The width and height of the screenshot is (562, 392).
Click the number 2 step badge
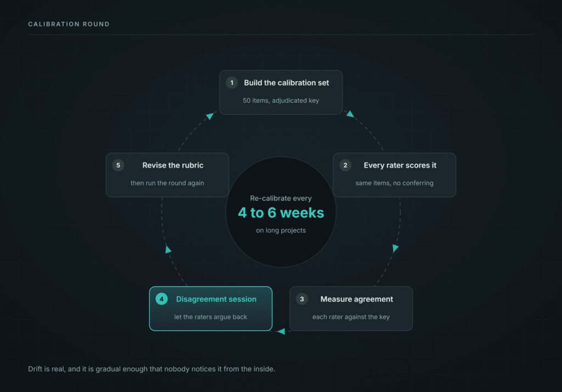click(345, 165)
